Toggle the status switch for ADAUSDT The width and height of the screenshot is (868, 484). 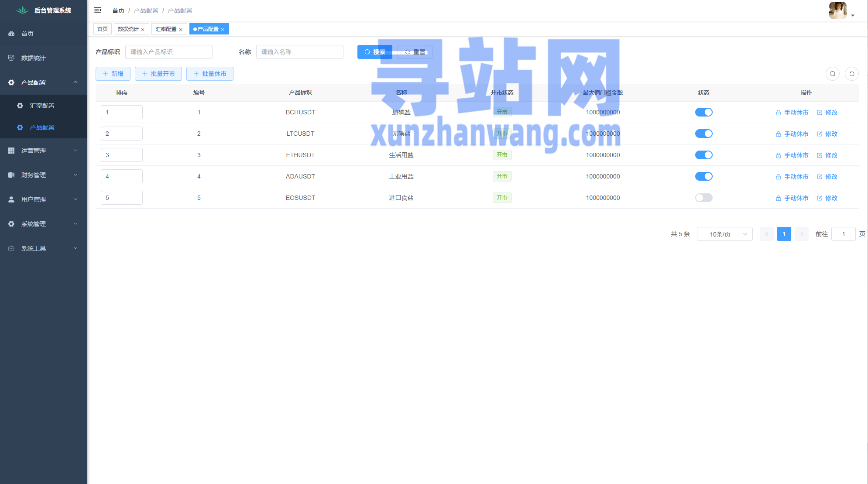click(703, 176)
